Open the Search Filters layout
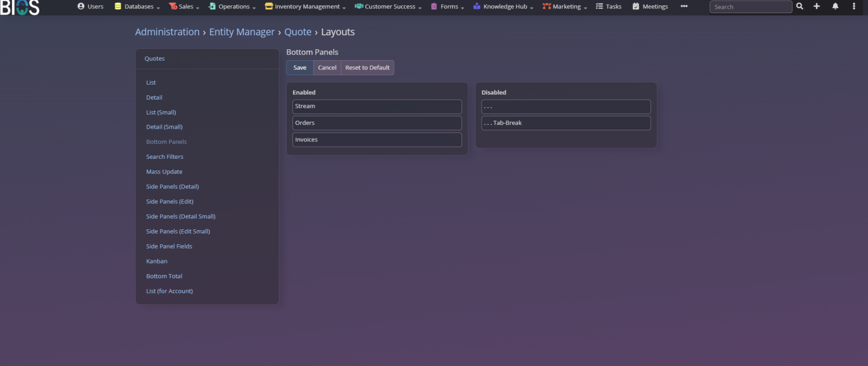 pos(165,157)
